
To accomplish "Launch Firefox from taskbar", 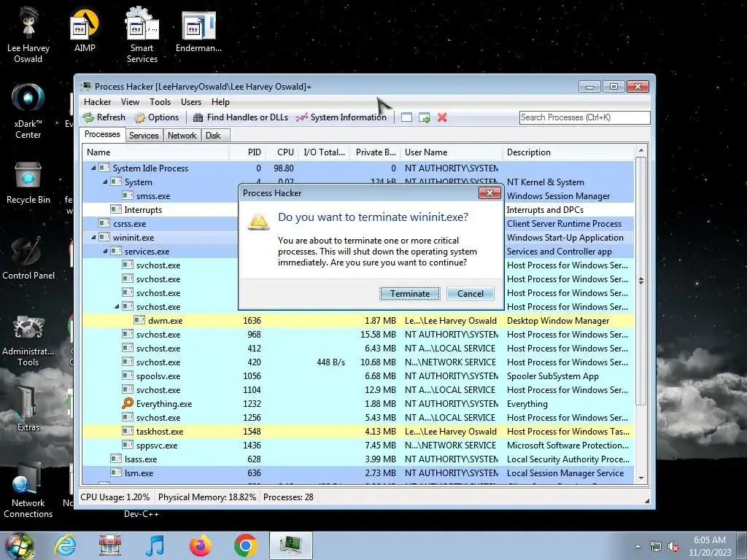I will click(200, 545).
